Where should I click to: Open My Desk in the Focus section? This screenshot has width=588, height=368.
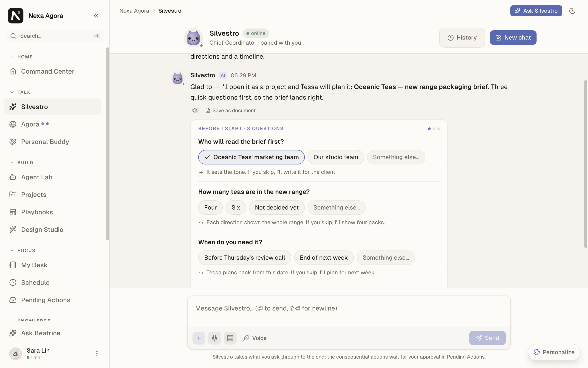[x=52, y=265]
